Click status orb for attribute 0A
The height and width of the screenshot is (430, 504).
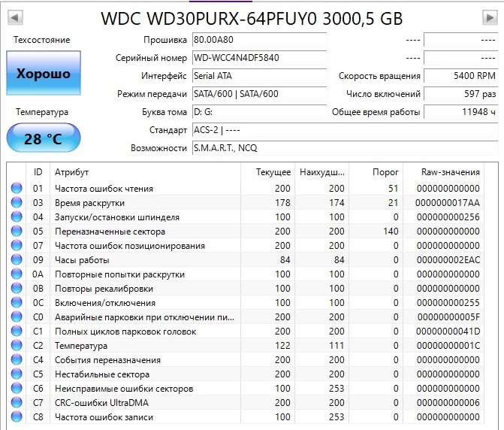(x=17, y=274)
